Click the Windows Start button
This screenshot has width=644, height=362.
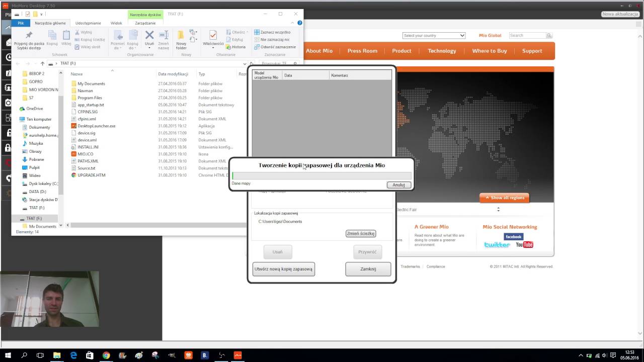pyautogui.click(x=8, y=355)
